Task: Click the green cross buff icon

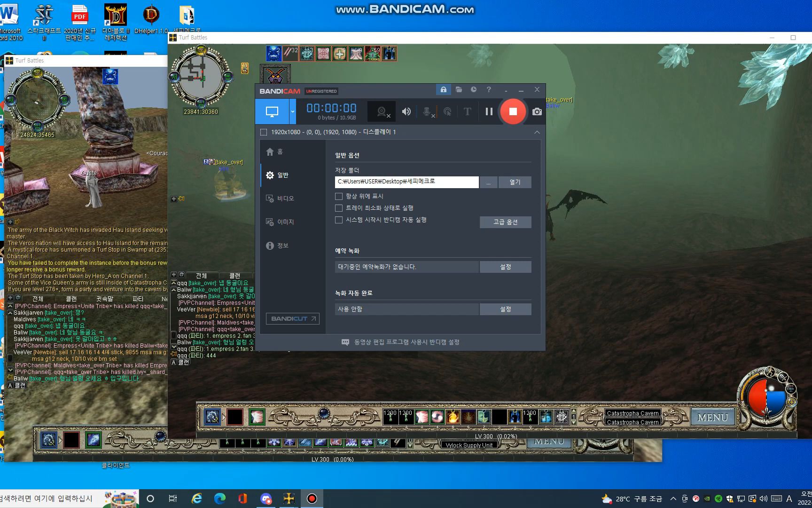Action: pos(339,54)
